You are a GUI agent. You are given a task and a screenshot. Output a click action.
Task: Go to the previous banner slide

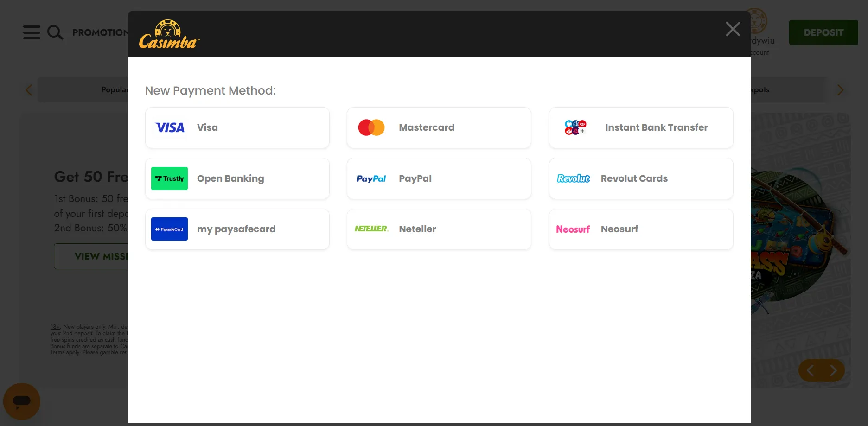point(810,370)
